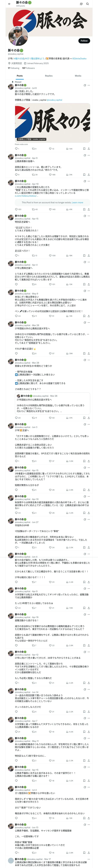Screen dimensions: 98x868
Task: Go back using the header arrow
Action: pos(9,4)
